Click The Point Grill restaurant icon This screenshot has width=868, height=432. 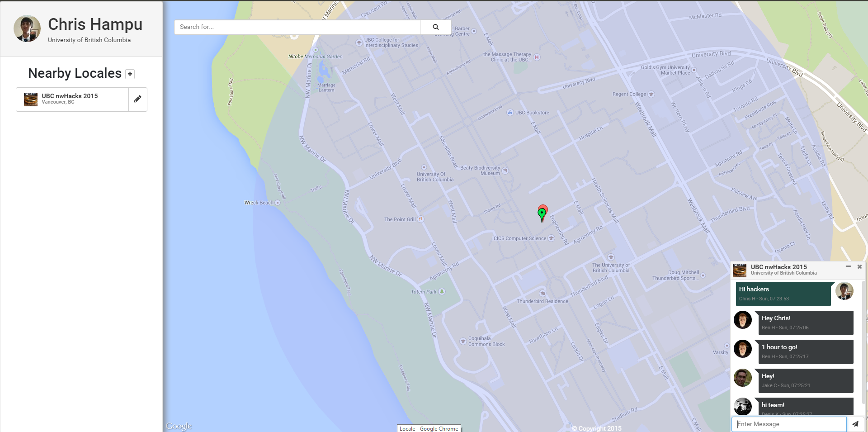click(420, 219)
